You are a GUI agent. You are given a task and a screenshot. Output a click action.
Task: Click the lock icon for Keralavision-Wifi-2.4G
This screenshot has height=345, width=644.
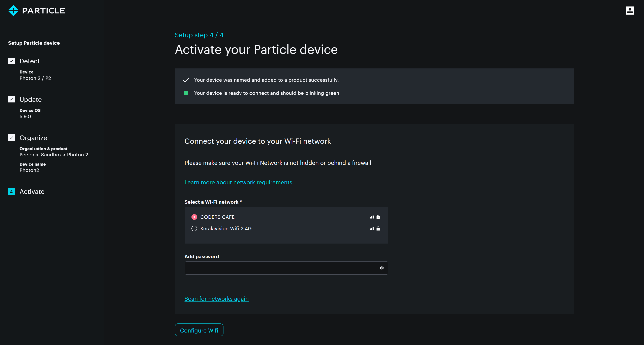378,228
